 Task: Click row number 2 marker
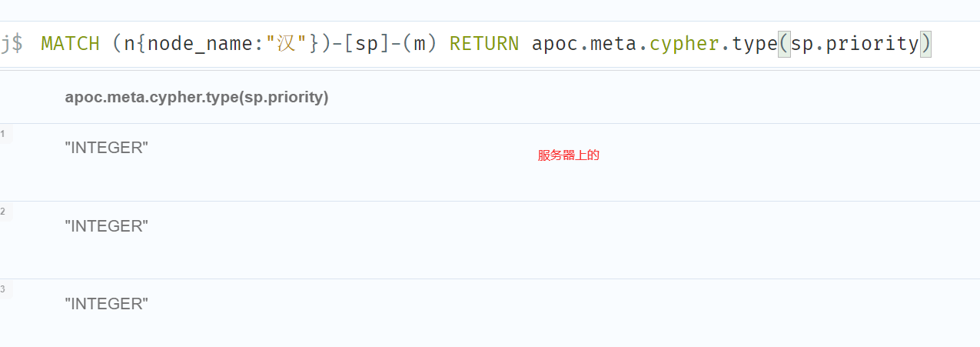point(3,212)
